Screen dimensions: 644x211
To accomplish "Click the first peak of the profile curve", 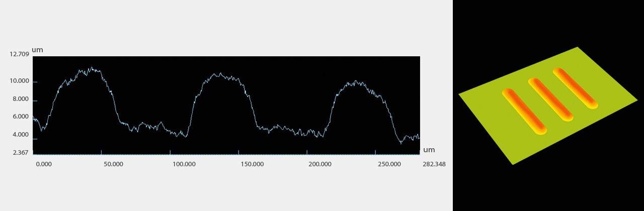I will [x=91, y=68].
